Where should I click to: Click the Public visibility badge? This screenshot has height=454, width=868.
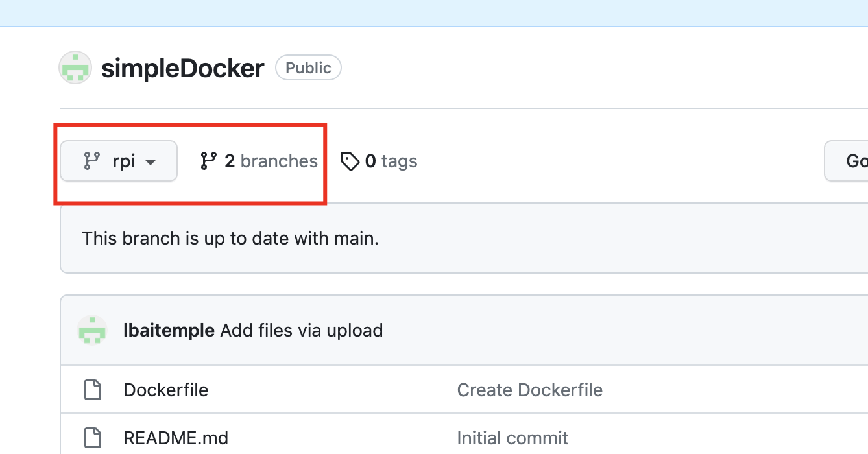(x=308, y=68)
